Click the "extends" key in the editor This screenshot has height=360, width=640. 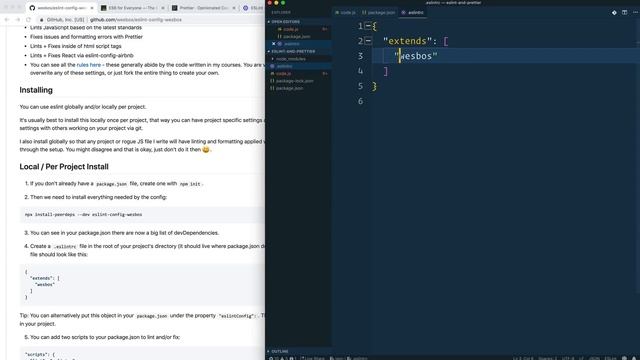(407, 41)
